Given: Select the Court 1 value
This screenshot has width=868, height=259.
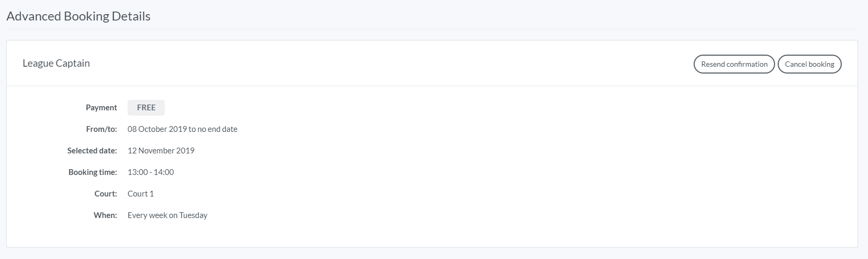Looking at the screenshot, I should coord(141,194).
